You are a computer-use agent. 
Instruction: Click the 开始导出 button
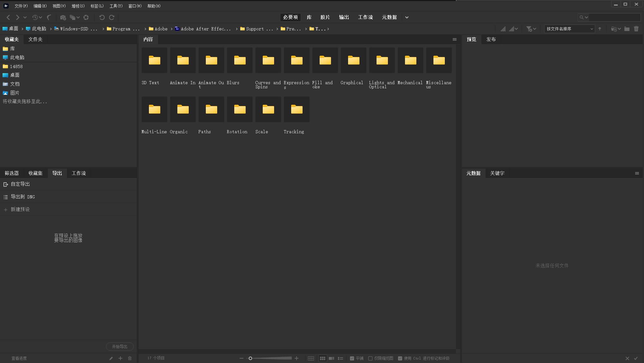[120, 347]
